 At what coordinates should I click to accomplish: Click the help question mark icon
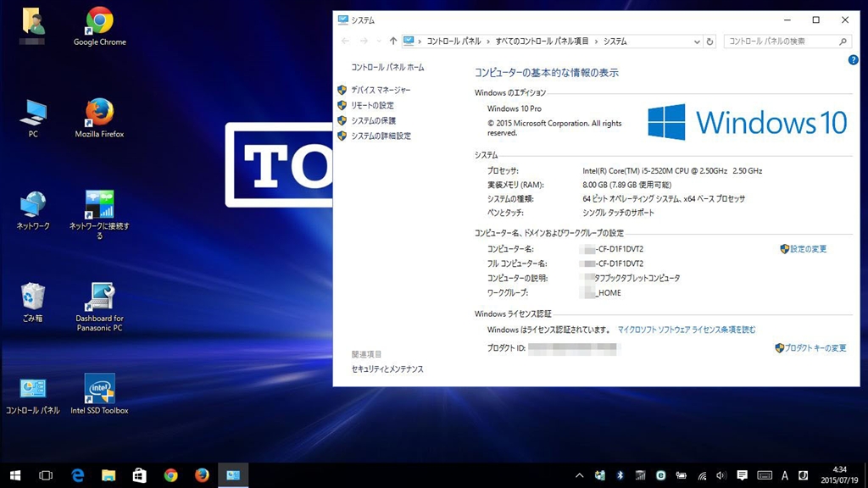[853, 60]
